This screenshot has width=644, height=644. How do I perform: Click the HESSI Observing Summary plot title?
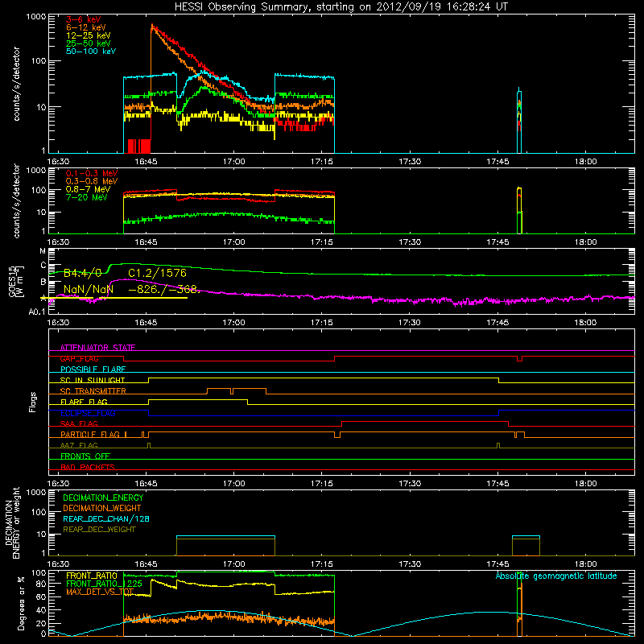341,7
